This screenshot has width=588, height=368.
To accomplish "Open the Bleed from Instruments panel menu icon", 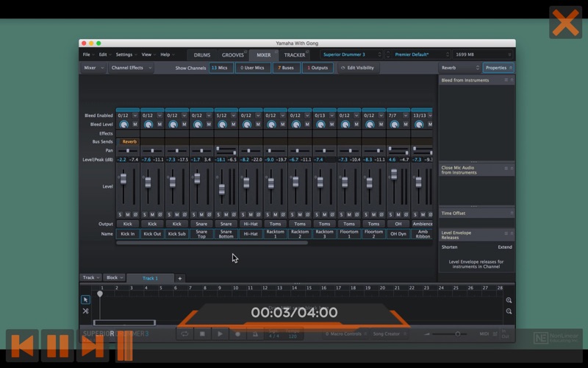I will coord(506,80).
